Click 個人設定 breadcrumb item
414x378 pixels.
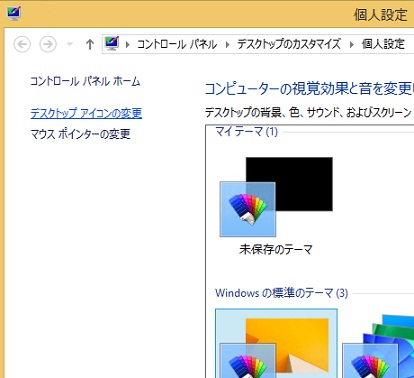pos(383,44)
